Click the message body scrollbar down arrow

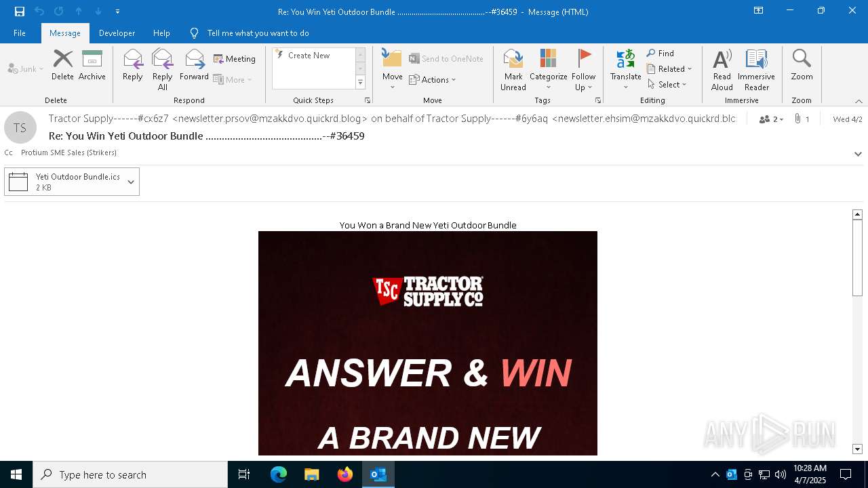pos(857,449)
